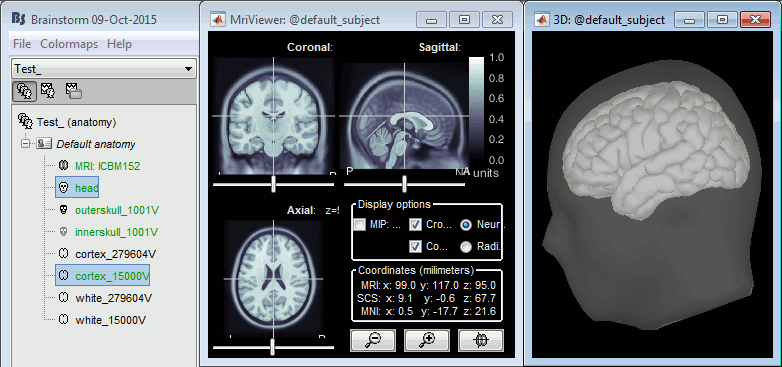
Task: Select innerskull_1001V surface entry
Action: point(117,232)
